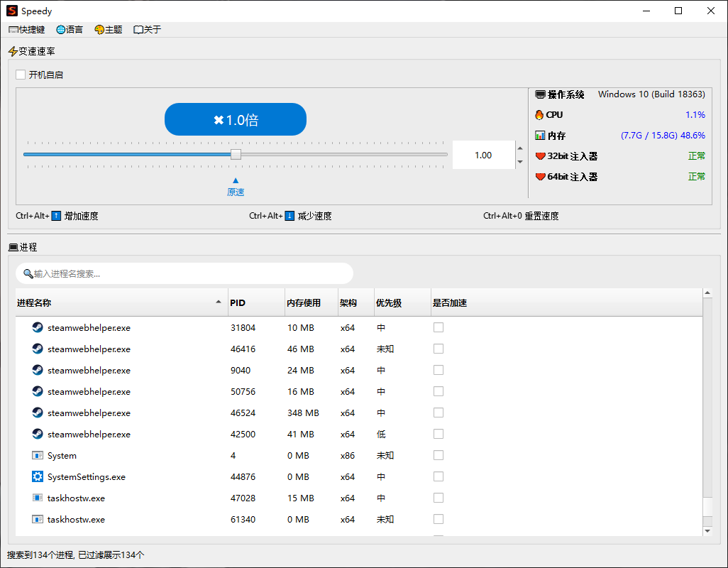Click the operating system monitor icon

click(x=540, y=94)
